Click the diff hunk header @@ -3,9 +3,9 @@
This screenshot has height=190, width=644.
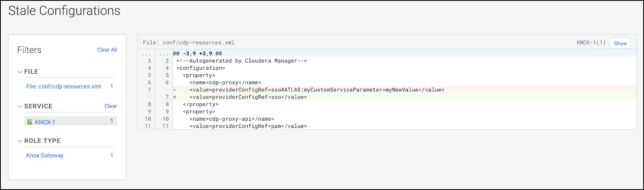click(x=198, y=53)
